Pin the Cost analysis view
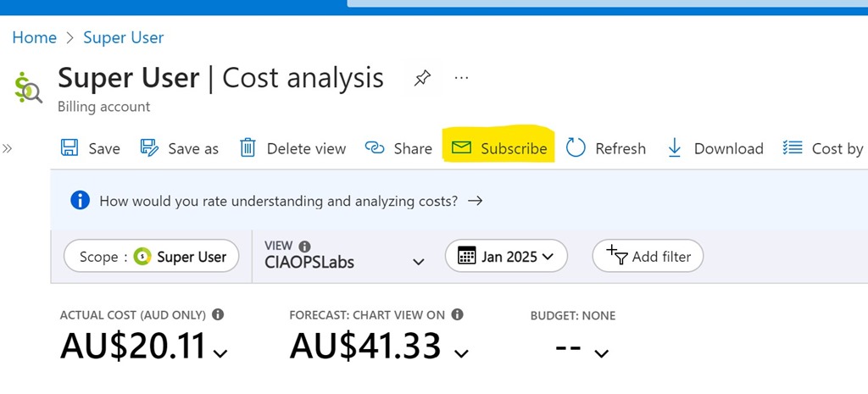 point(421,79)
